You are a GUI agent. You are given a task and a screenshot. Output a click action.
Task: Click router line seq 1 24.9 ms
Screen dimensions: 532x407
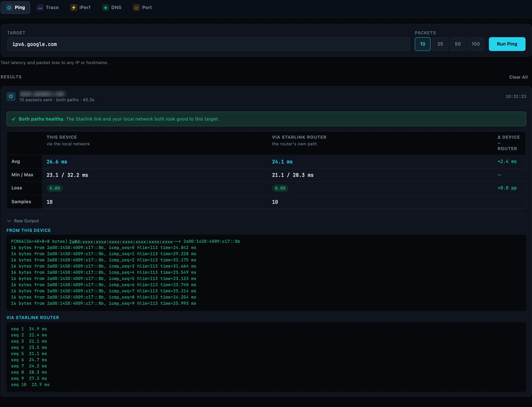click(29, 329)
